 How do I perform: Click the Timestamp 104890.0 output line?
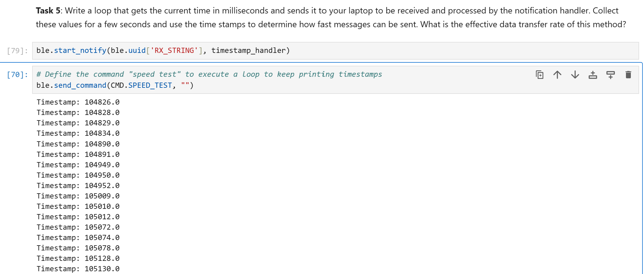tap(78, 144)
